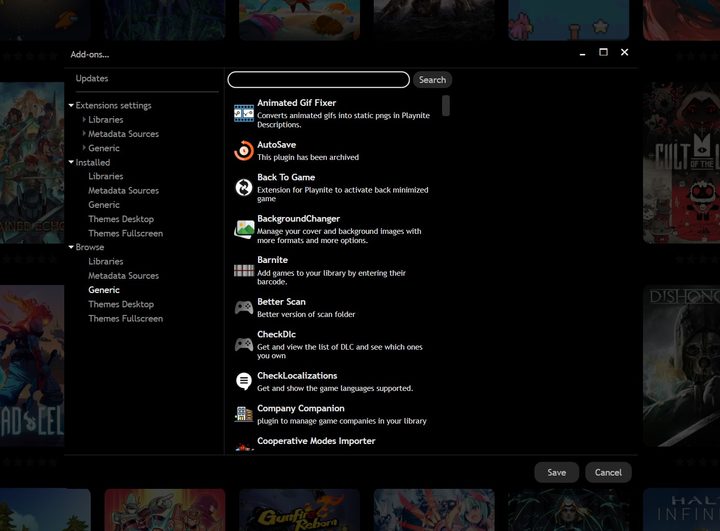The height and width of the screenshot is (531, 720).
Task: Click the Back To Game icon
Action: 243,187
